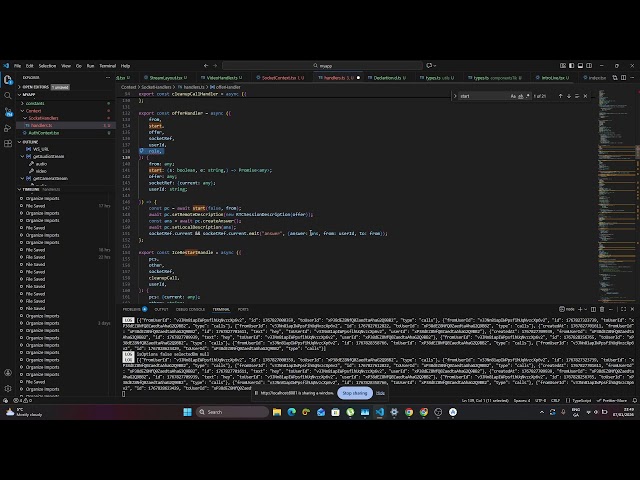
Task: Switch to the StreamLayout.tsx tab
Action: [165, 78]
